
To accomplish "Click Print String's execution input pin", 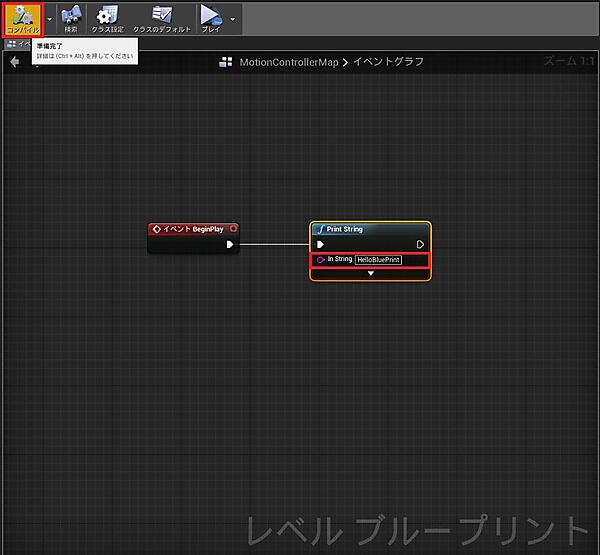I will click(x=320, y=244).
